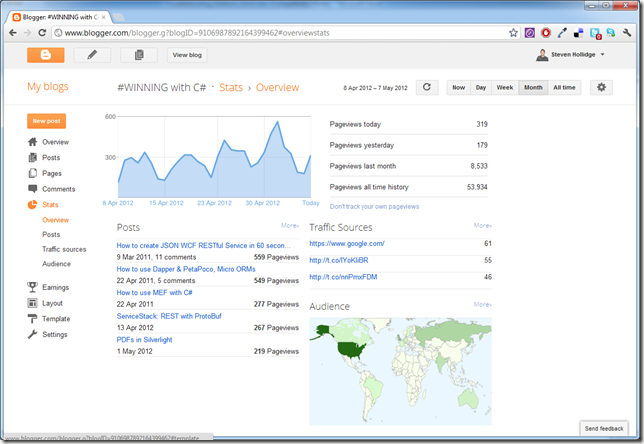
Task: Click the eyedropper extension icon
Action: tap(562, 33)
